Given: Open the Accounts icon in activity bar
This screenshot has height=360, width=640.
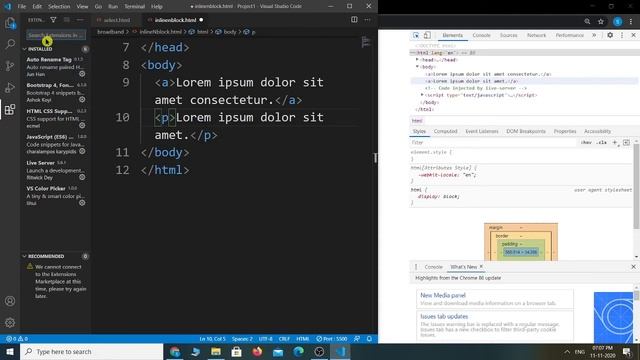Looking at the screenshot, I should click(10, 301).
